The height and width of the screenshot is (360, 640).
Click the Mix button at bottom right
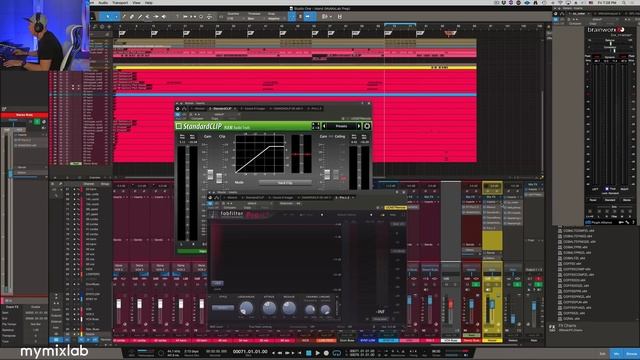tap(617, 353)
